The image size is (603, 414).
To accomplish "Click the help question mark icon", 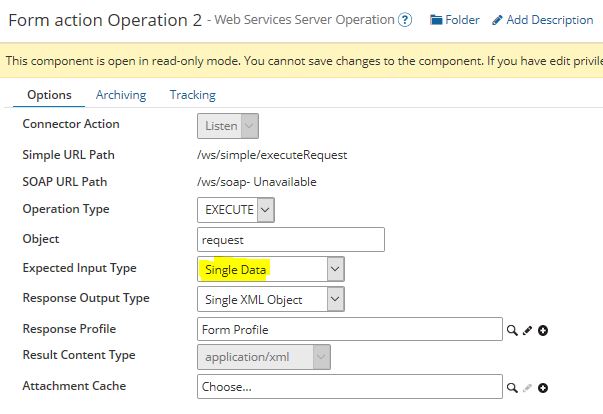I will point(404,20).
